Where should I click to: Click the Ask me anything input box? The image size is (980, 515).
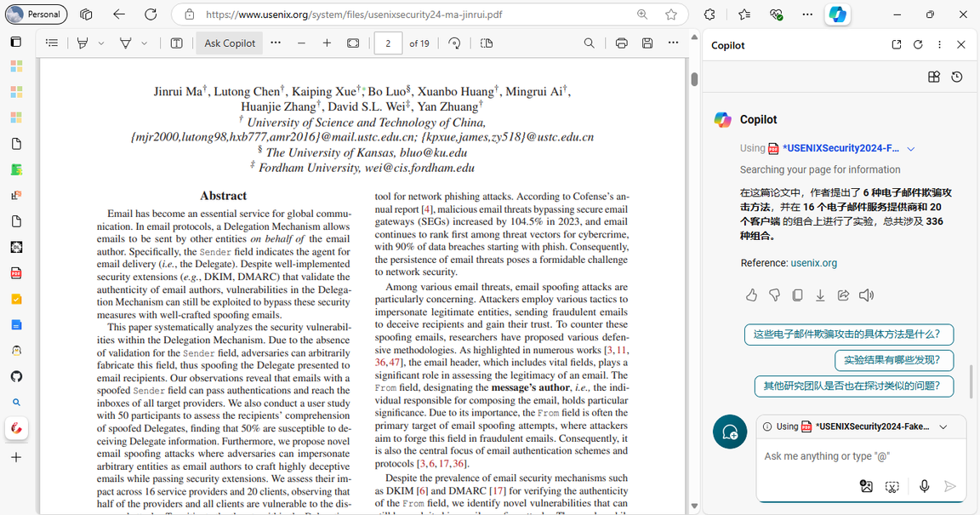tap(859, 456)
